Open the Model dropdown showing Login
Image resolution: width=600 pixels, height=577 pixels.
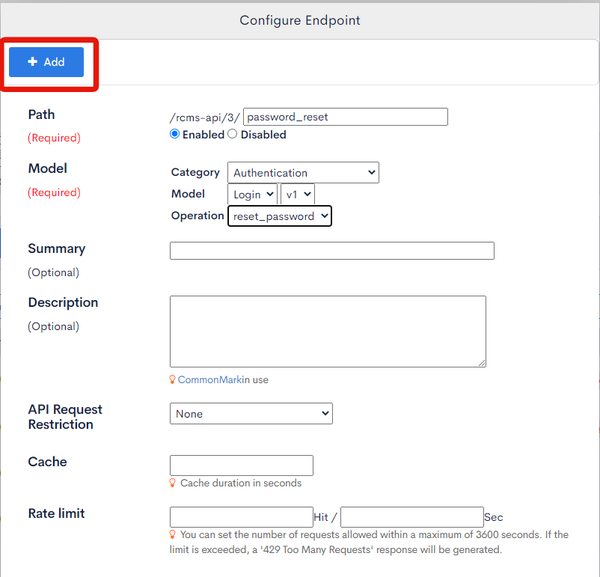pyautogui.click(x=252, y=194)
